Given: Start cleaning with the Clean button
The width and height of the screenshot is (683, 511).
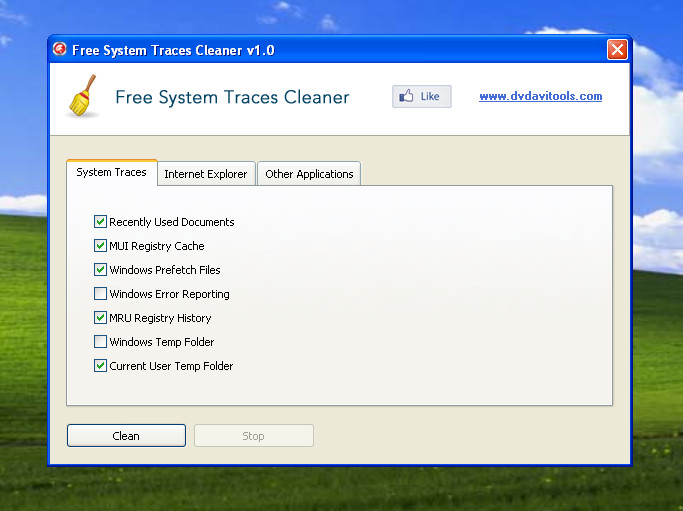Looking at the screenshot, I should [126, 436].
